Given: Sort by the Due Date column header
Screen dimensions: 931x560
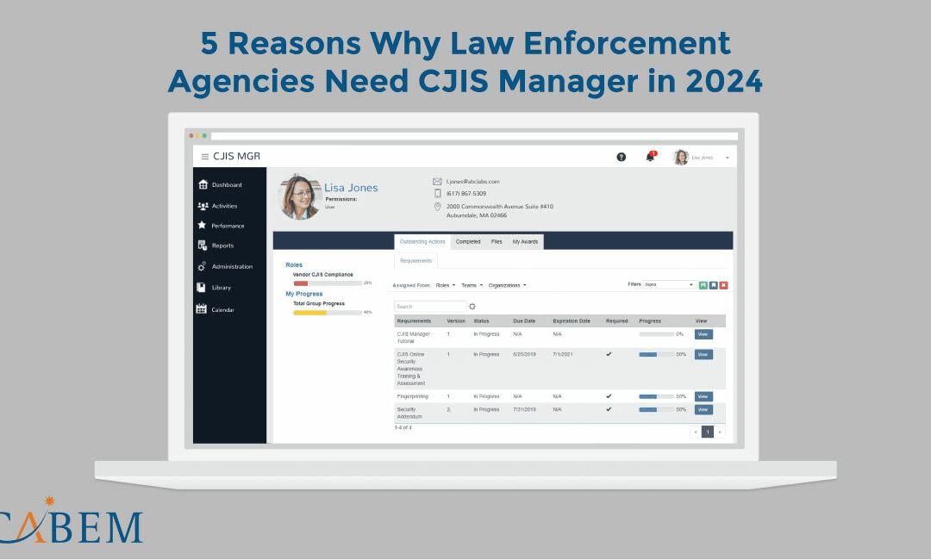Looking at the screenshot, I should click(524, 321).
